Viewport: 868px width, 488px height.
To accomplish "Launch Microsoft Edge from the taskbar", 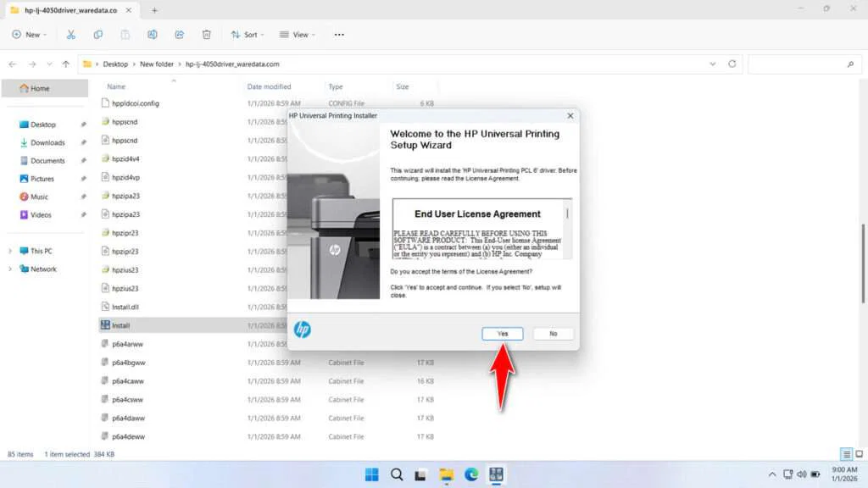I will tap(470, 474).
